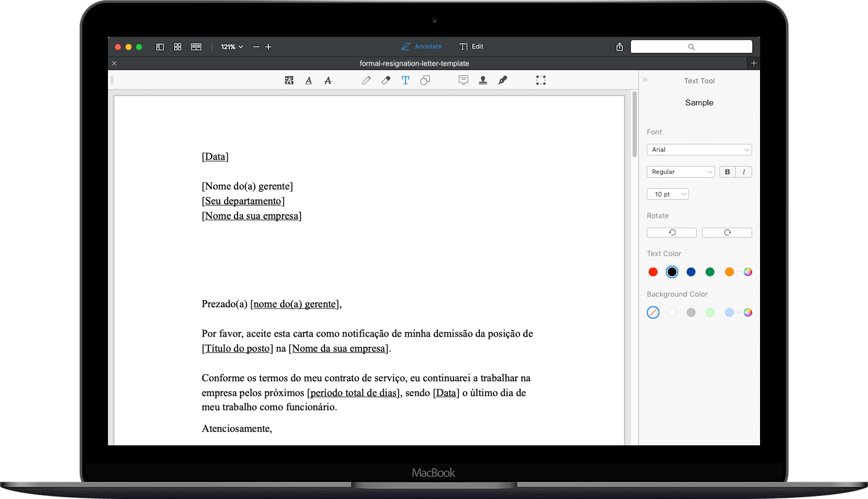Zoom out with the minus button
Image resolution: width=868 pixels, height=499 pixels.
(256, 47)
